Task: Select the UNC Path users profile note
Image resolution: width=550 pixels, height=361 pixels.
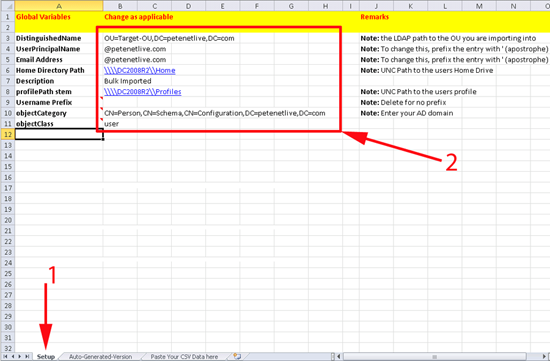Action: (x=418, y=92)
